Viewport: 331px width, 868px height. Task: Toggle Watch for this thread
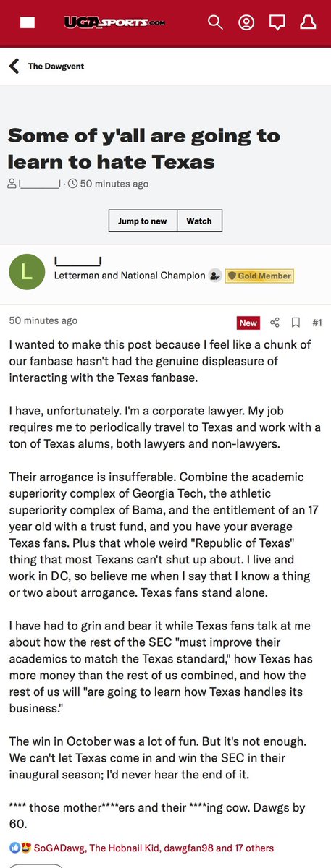199,221
